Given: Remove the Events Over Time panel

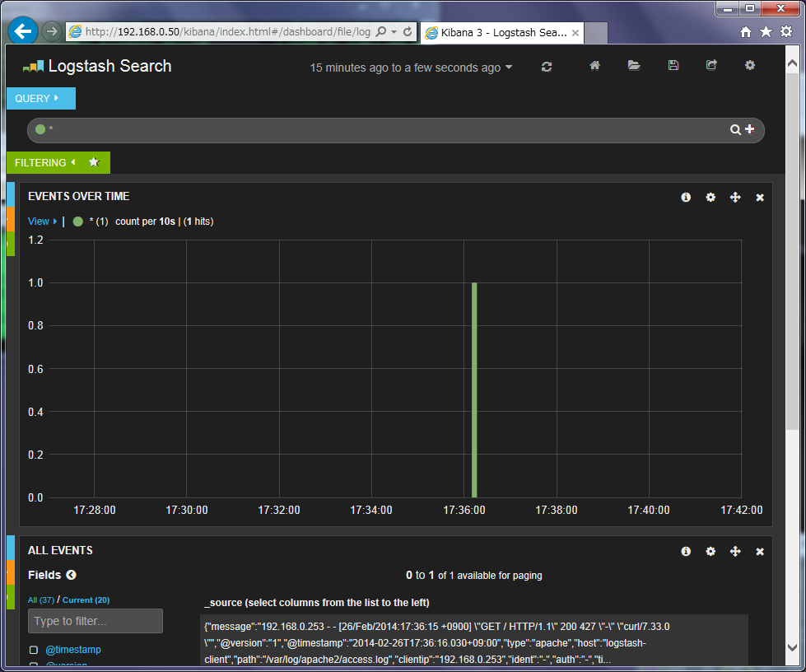Looking at the screenshot, I should click(x=760, y=198).
